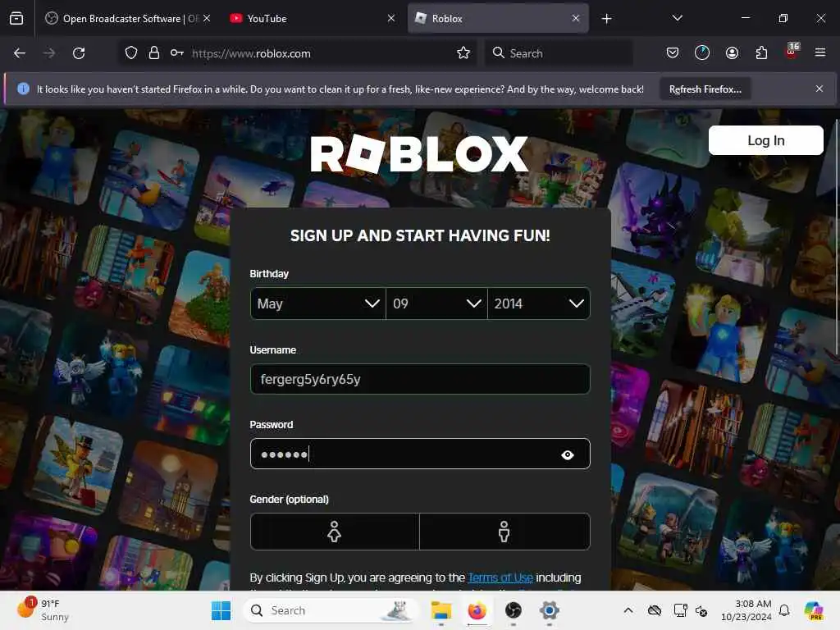Focus the Password field
This screenshot has height=630, width=840.
click(x=420, y=454)
